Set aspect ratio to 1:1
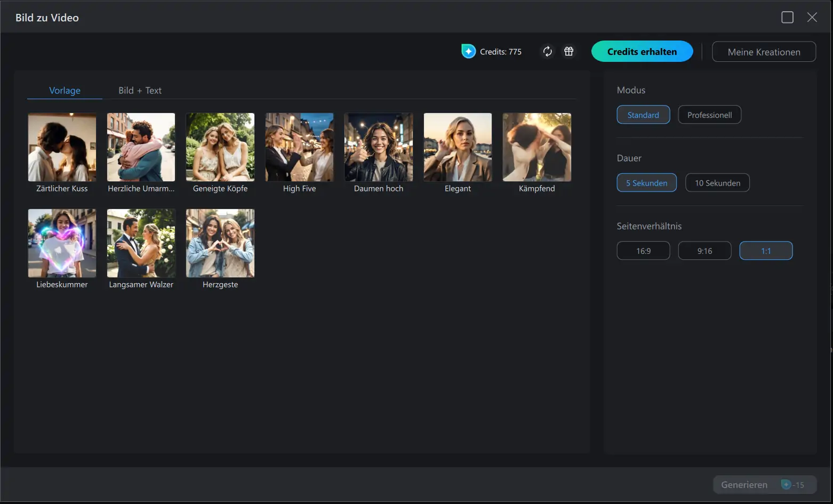833x504 pixels. pos(766,251)
